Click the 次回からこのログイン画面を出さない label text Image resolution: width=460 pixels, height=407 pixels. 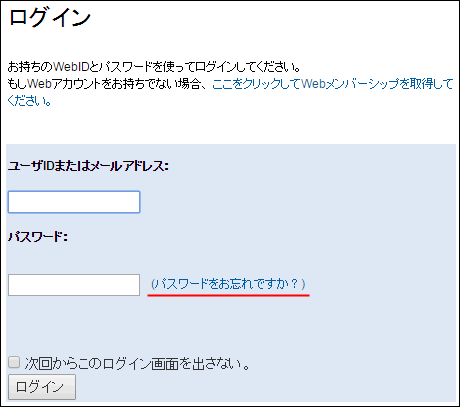[x=137, y=364]
